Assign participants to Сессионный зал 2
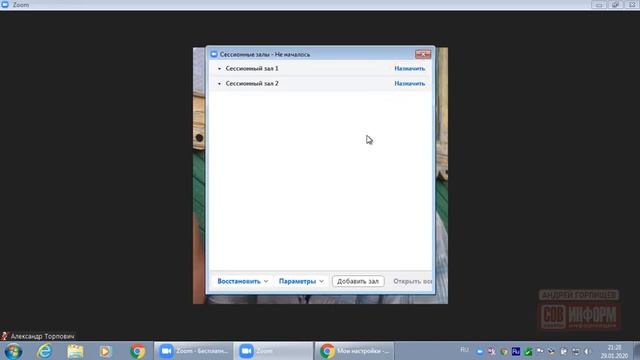Viewport: 640px width, 360px height. click(409, 83)
